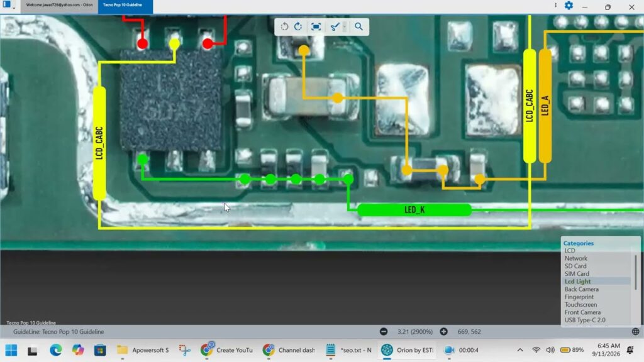Rotate the board view clockwise
The width and height of the screenshot is (644, 362).
298,26
